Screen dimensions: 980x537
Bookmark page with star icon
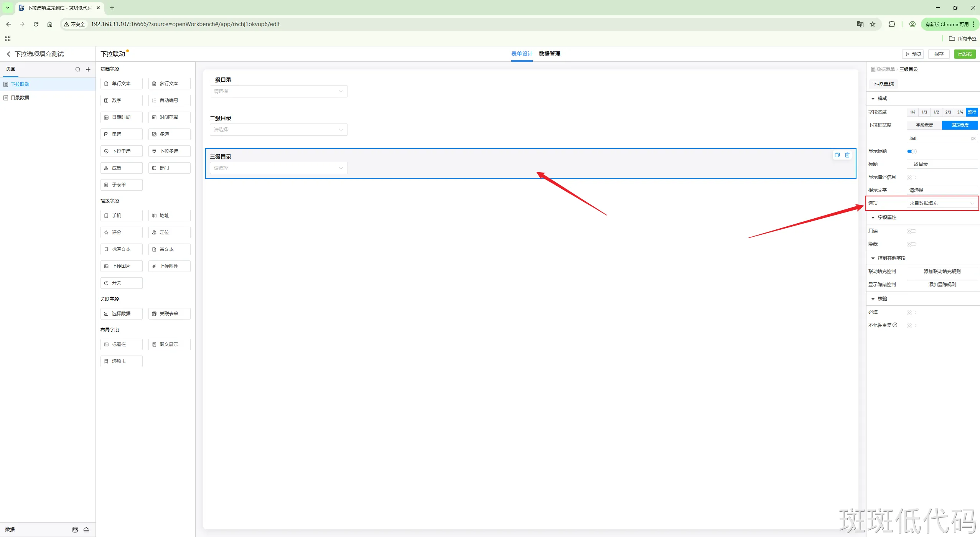tap(873, 24)
